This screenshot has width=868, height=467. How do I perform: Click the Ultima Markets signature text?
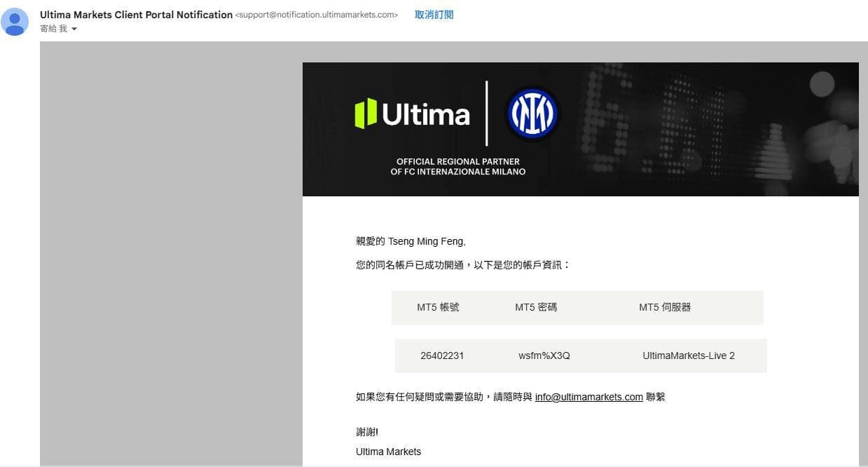pos(388,452)
